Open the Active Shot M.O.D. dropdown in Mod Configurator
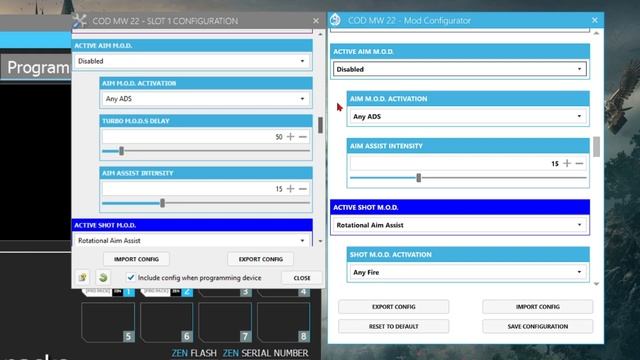Screen dimensions: 640x360 click(460, 225)
